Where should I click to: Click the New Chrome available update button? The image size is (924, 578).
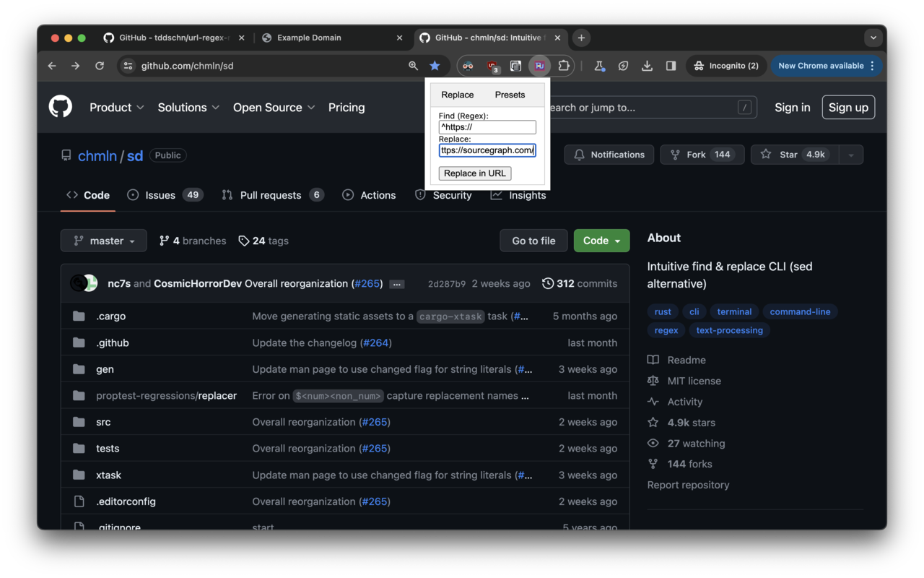click(x=826, y=66)
